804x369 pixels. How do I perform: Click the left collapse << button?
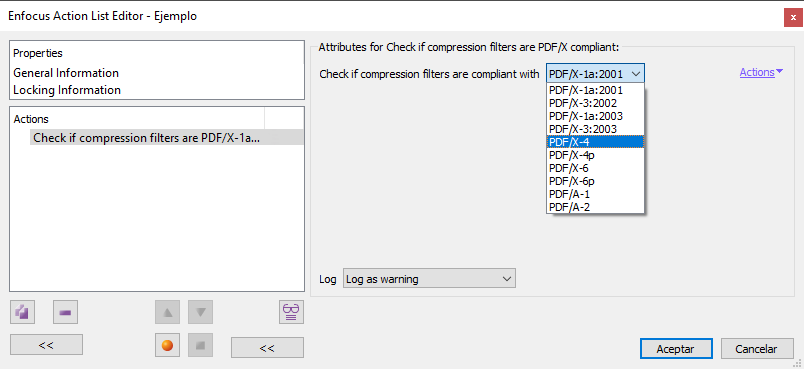(x=46, y=345)
